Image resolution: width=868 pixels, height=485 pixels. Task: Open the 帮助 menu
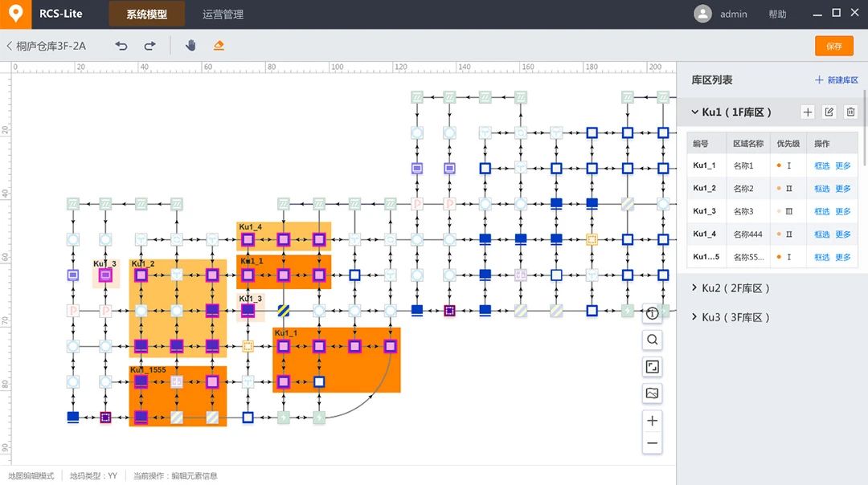(777, 14)
